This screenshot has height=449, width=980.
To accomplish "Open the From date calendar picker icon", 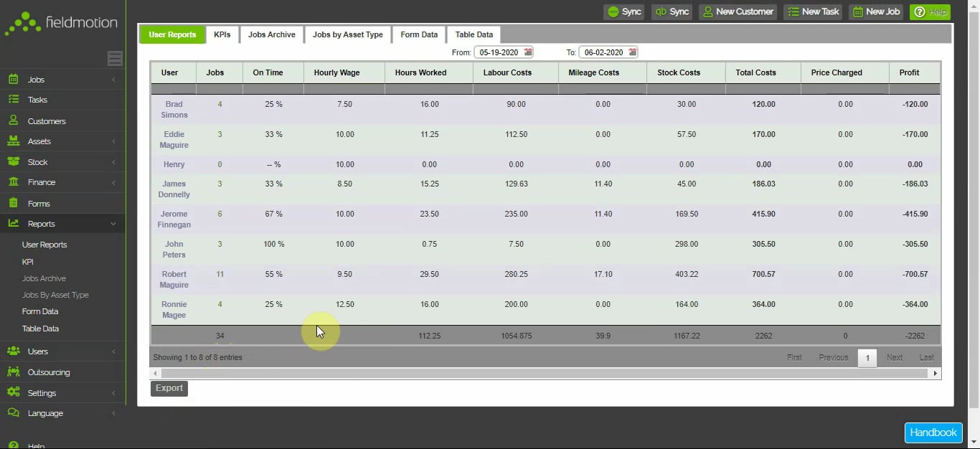I will 529,52.
